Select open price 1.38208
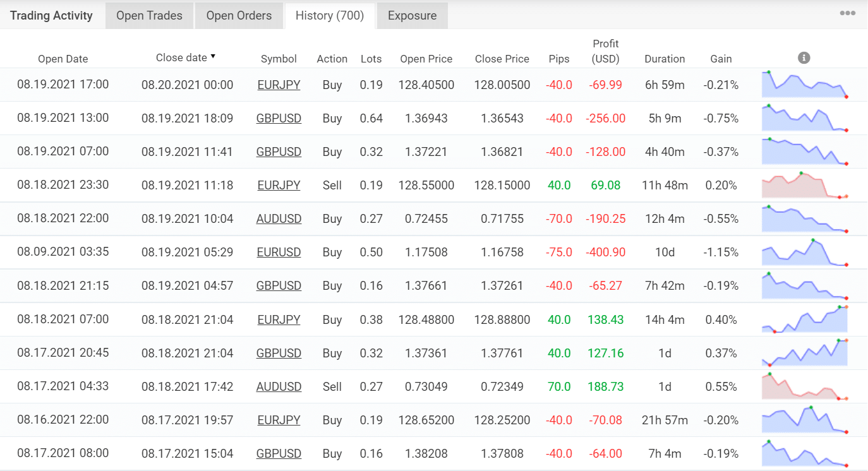Screen dimensions: 868x471 click(x=426, y=453)
